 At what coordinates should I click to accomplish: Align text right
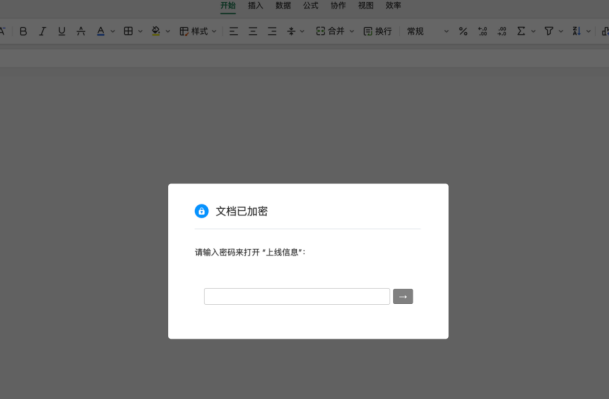[x=272, y=32]
